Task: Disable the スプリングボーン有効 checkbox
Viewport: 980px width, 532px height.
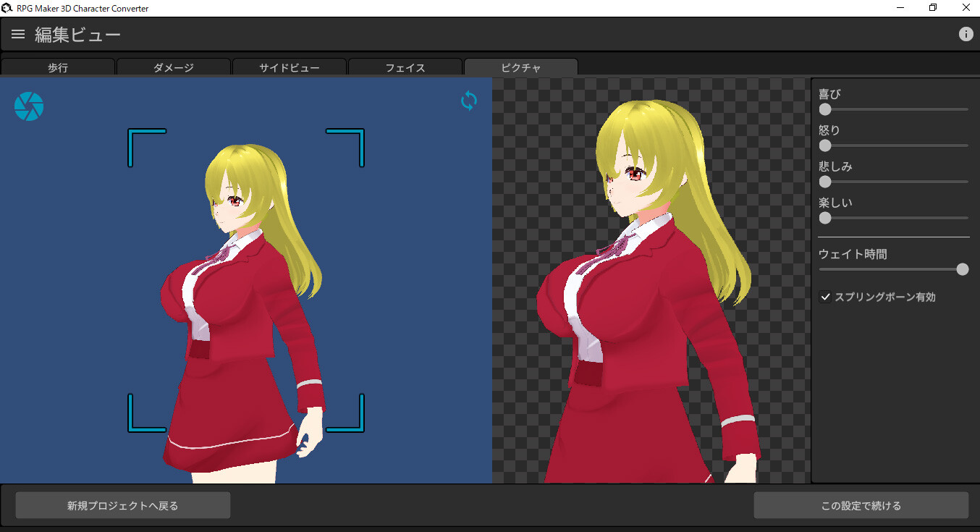Action: [825, 296]
